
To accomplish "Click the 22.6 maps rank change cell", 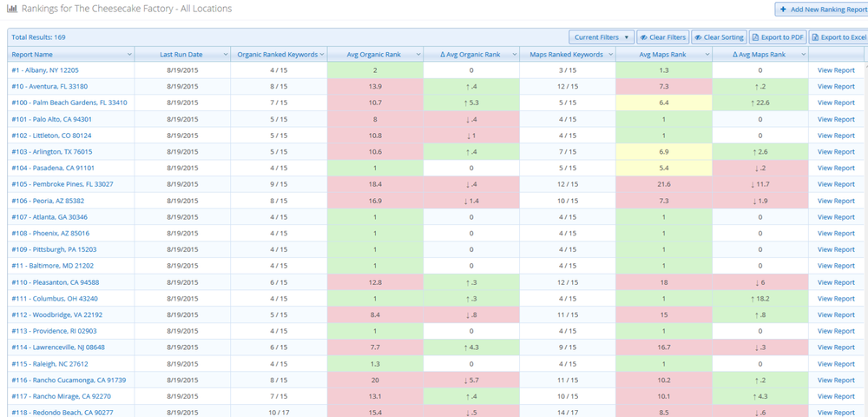I will (x=760, y=103).
